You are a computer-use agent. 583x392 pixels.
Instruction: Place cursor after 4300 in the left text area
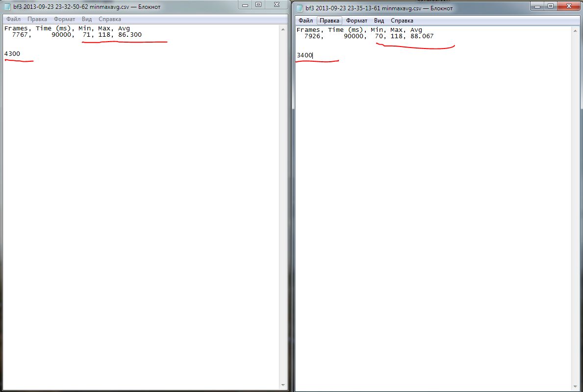pos(21,53)
